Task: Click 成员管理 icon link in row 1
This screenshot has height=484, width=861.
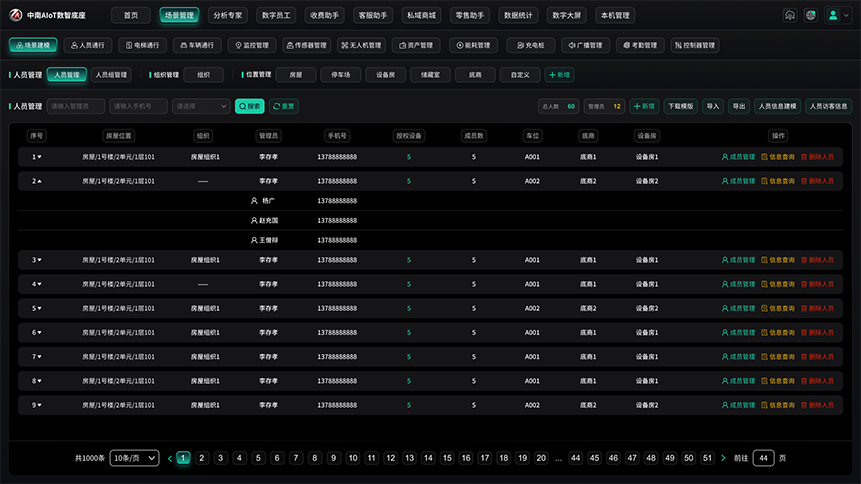Action: point(738,157)
